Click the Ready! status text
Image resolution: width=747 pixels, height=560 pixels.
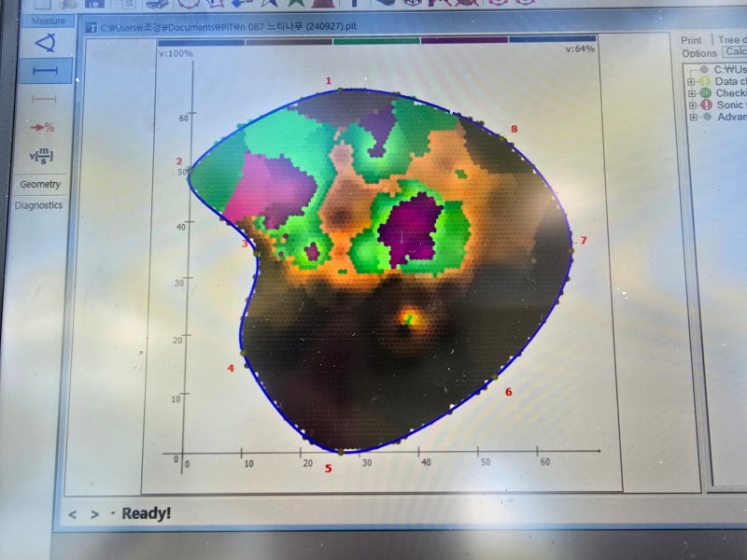tap(146, 513)
